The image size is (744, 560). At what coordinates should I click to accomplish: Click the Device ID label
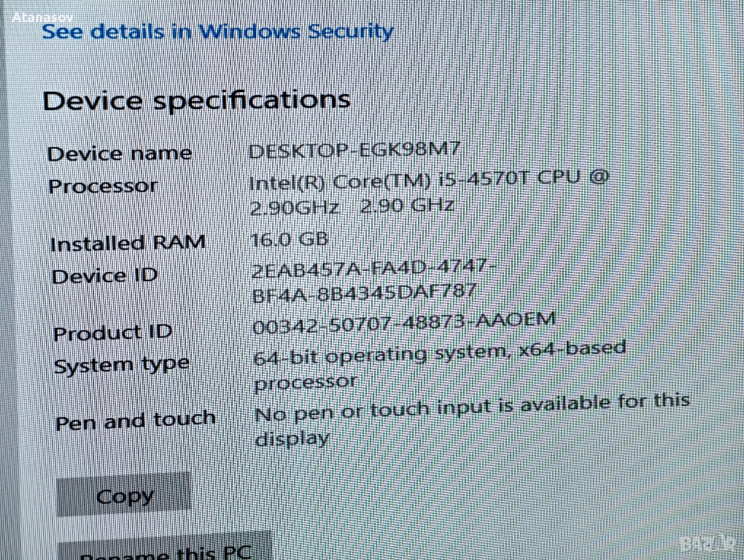click(x=105, y=275)
